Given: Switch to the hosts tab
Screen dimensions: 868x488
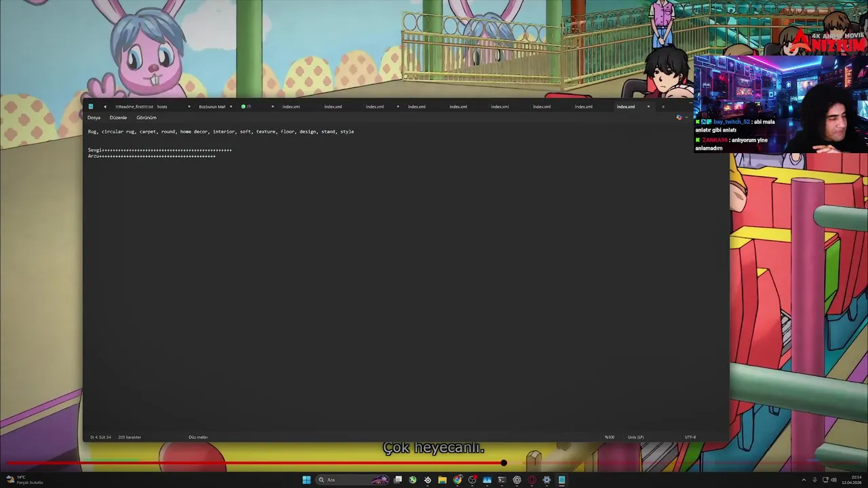Looking at the screenshot, I should coord(162,106).
